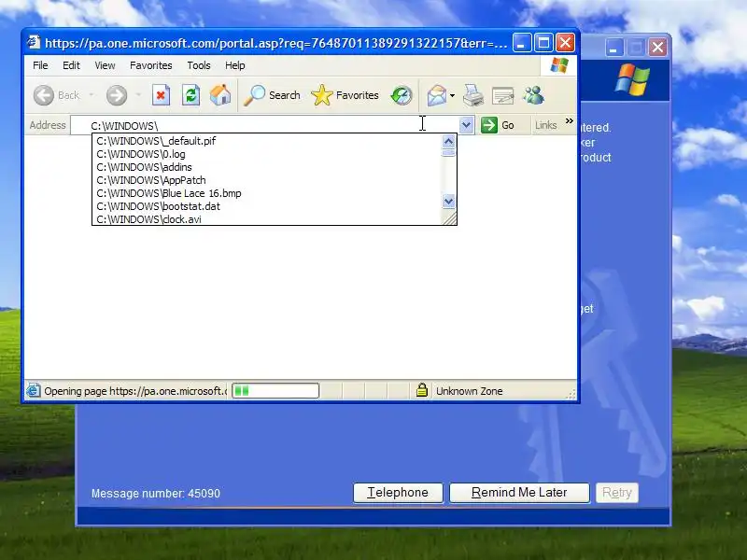Click inside the Address input field

pos(265,125)
